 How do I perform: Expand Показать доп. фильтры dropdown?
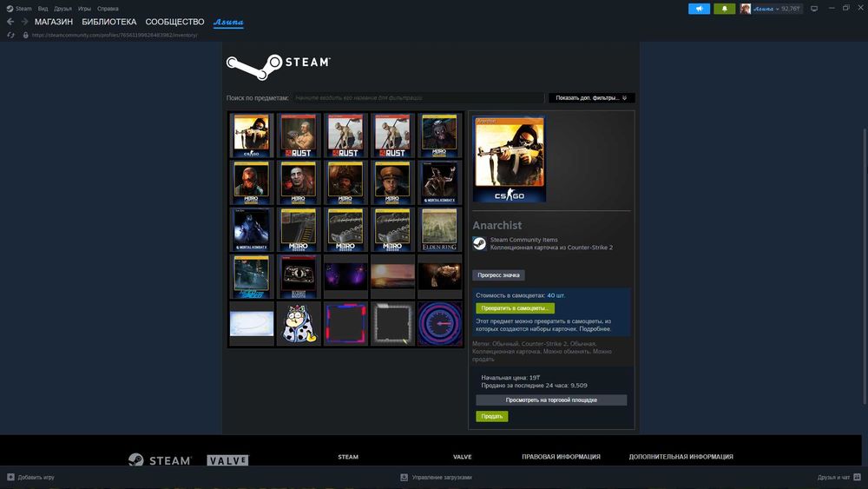click(591, 98)
